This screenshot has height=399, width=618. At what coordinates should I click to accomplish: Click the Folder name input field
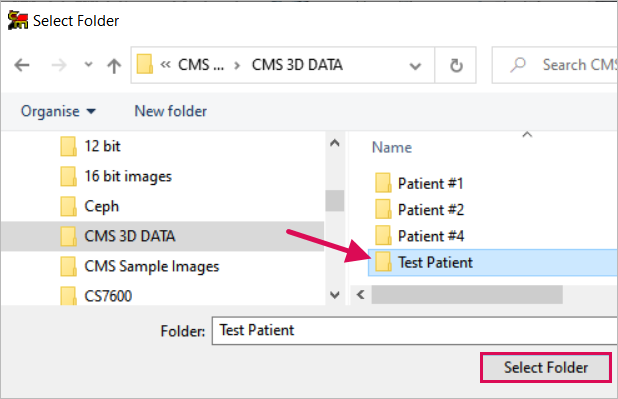pos(415,330)
